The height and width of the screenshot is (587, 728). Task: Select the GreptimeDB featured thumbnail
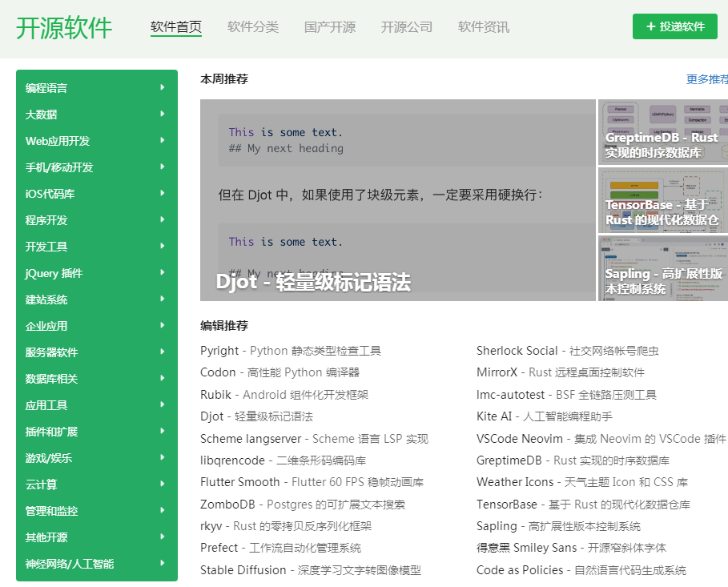[x=662, y=132]
